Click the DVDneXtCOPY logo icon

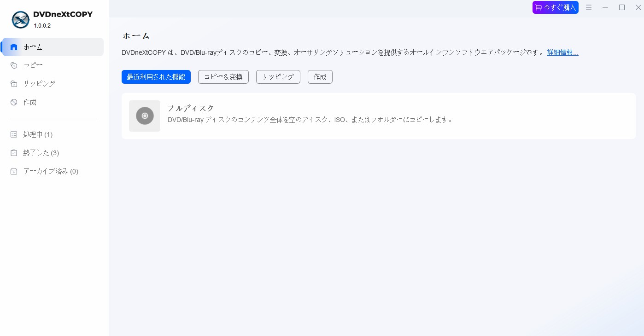21,19
